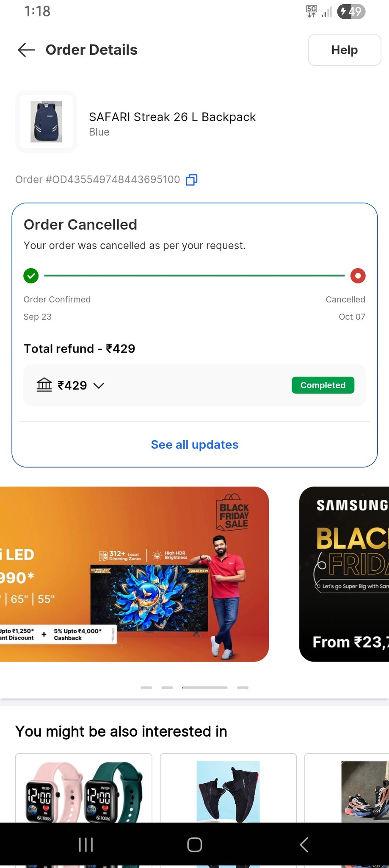
Task: Tap the back arrow beside Order Details
Action: (x=26, y=50)
